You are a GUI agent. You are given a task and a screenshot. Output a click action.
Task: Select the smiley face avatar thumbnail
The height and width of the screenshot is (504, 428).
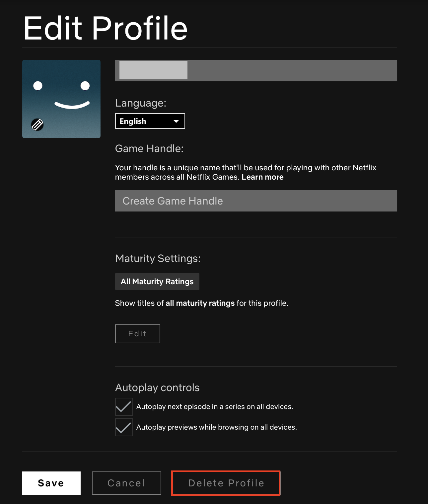(x=61, y=99)
